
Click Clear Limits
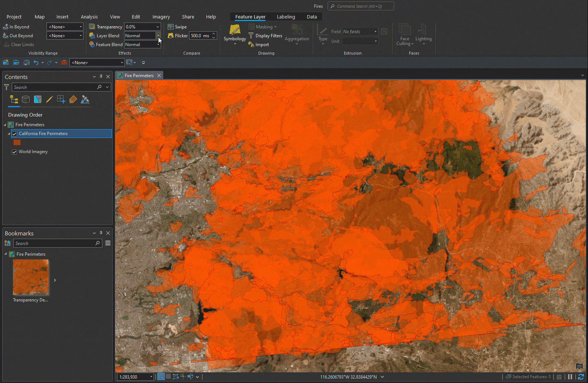[x=19, y=44]
